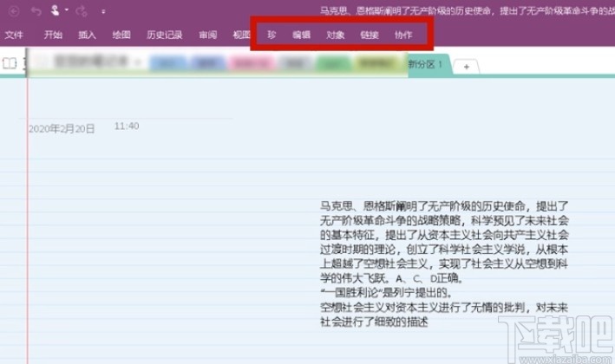Undo the last action

[36, 11]
